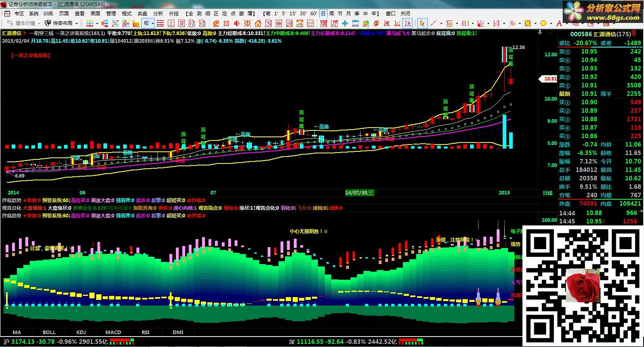Viewport: 644px width, 347px height.
Task: Select the rectangle drawing tool
Action: (528, 23)
